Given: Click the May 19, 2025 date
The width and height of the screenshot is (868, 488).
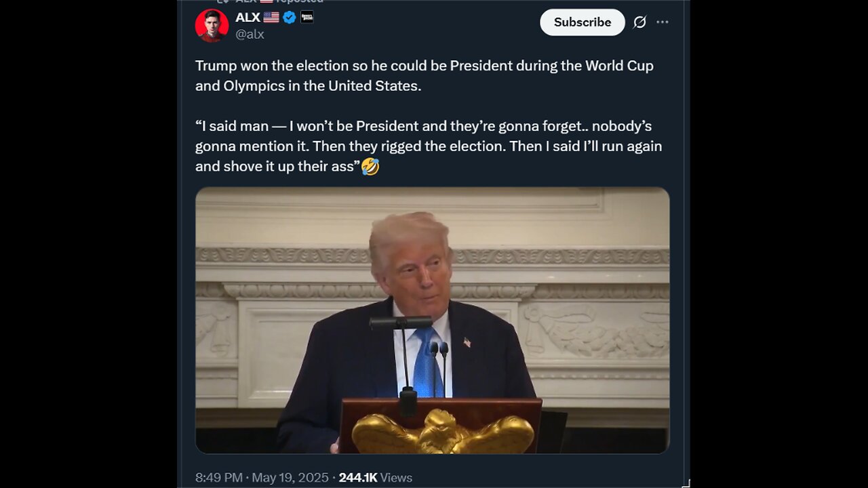Looking at the screenshot, I should pos(290,478).
